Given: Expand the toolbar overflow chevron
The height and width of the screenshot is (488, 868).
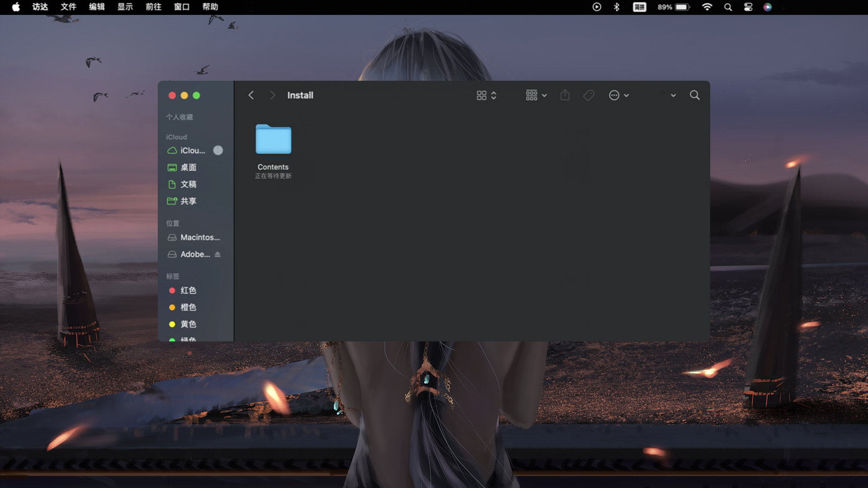Looking at the screenshot, I should click(673, 95).
